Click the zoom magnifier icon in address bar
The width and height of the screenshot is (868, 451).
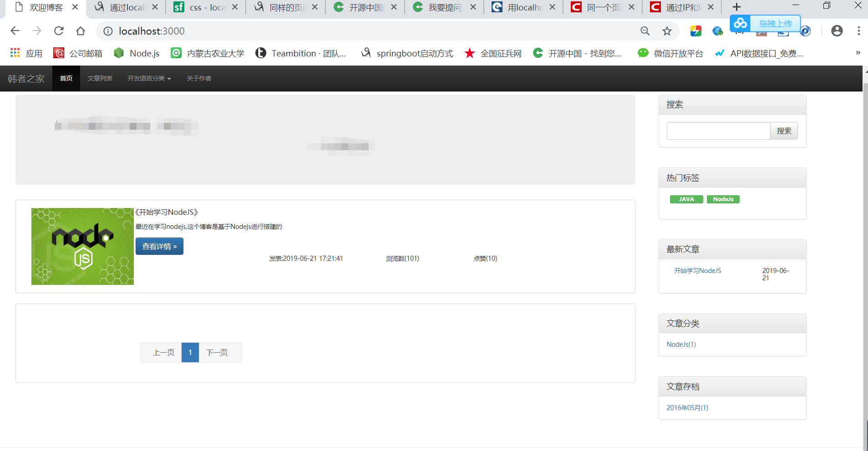coord(645,31)
